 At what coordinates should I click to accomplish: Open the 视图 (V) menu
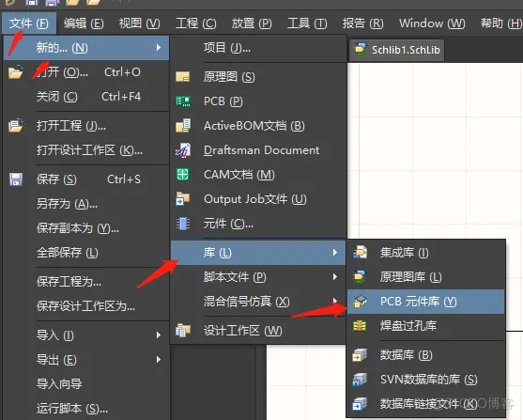coord(139,23)
